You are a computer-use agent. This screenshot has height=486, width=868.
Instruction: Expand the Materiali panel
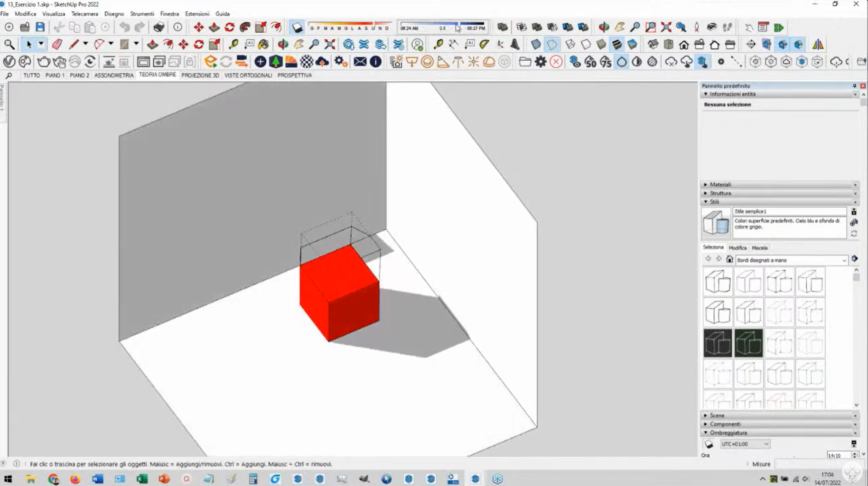point(720,184)
